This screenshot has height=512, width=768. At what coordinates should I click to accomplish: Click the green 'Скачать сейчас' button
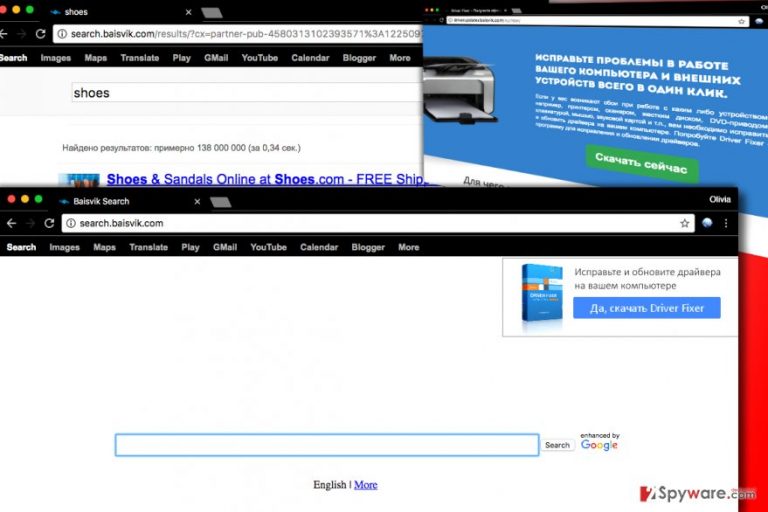point(642,164)
